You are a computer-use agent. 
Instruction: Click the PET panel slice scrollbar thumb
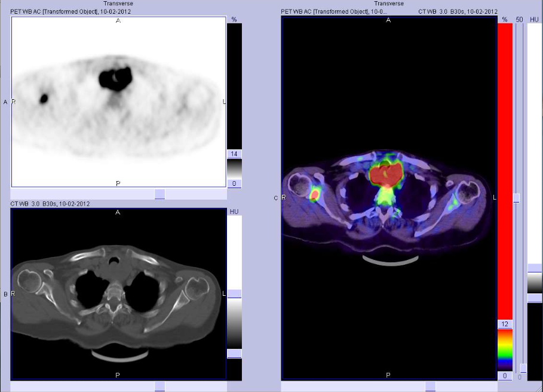[159, 194]
